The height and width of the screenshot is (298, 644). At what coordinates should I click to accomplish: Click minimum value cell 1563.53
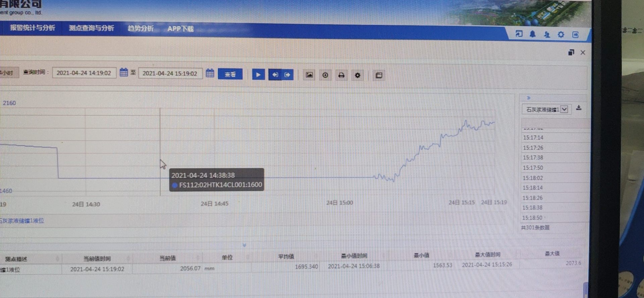tap(442, 265)
